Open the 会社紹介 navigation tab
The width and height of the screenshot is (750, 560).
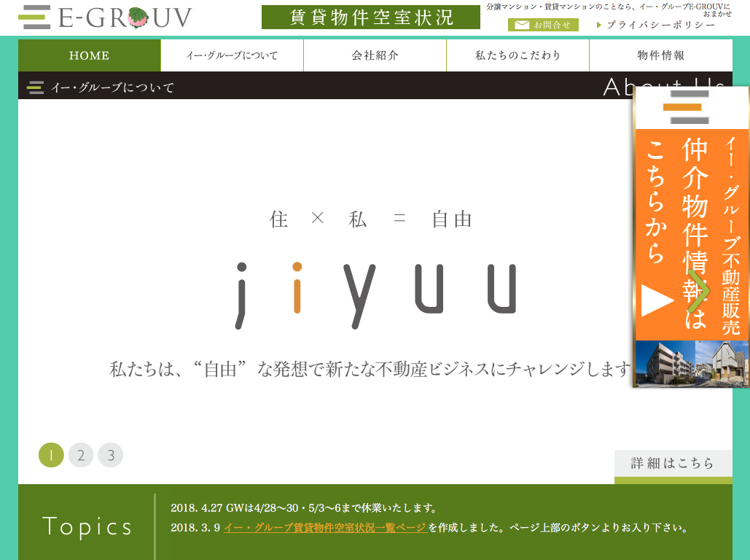(375, 55)
